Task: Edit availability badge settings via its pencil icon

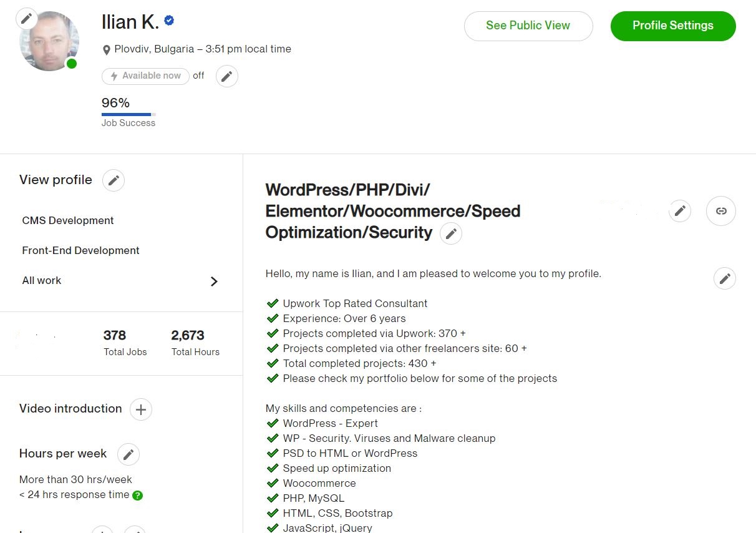Action: click(x=226, y=76)
